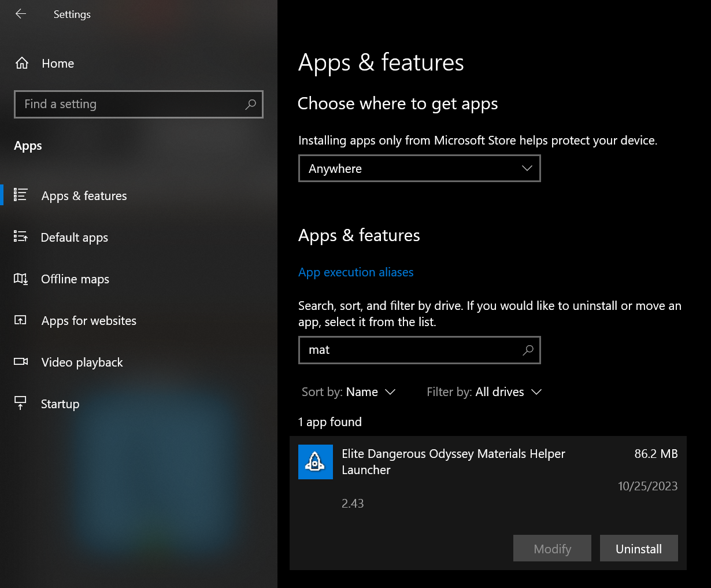
Task: Click the Elite Dangerous rocket app icon
Action: click(x=316, y=462)
